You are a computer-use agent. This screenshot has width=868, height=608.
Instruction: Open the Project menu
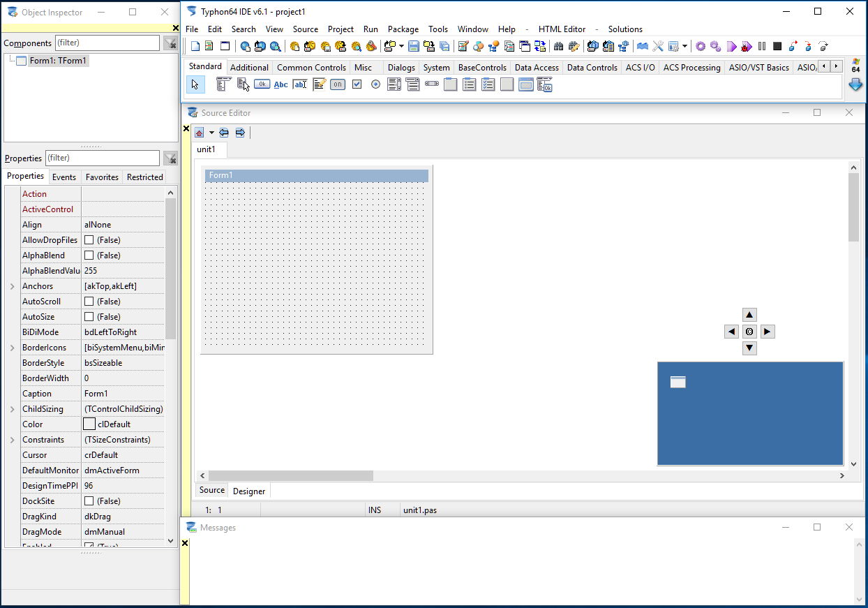pyautogui.click(x=341, y=29)
